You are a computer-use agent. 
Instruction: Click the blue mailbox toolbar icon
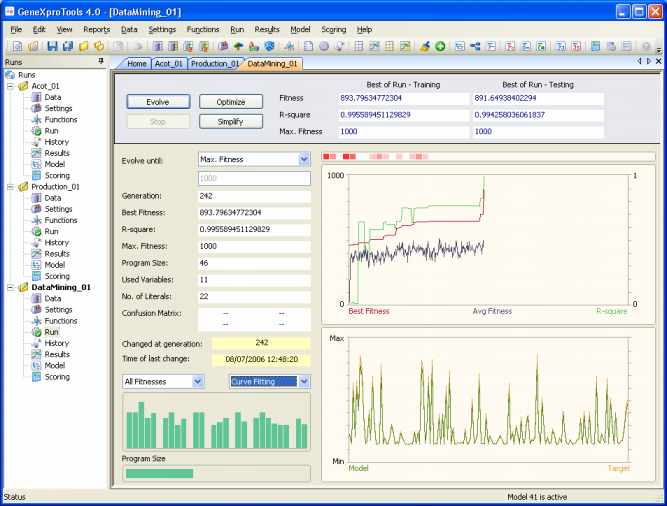[222, 46]
